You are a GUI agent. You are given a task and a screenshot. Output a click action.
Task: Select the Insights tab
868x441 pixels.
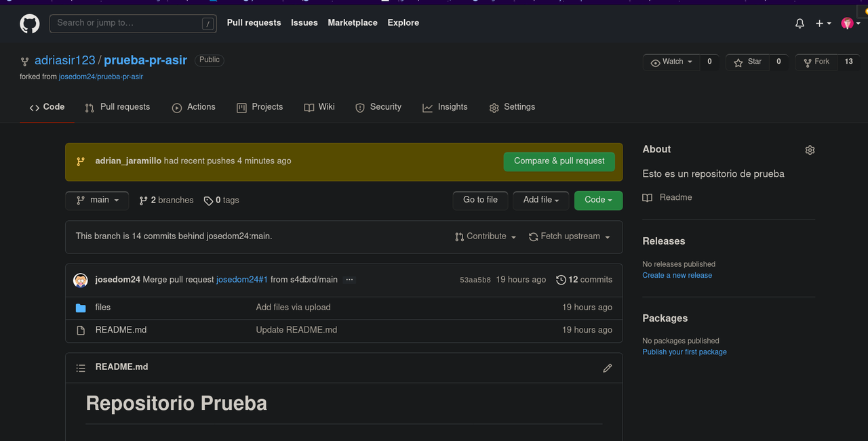point(445,107)
